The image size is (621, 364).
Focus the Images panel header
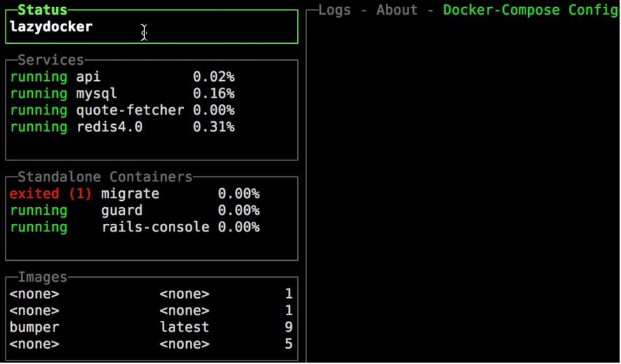tap(43, 278)
